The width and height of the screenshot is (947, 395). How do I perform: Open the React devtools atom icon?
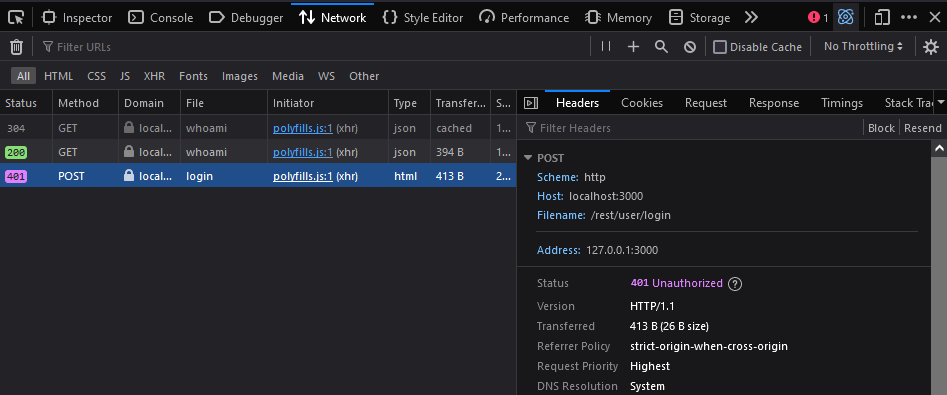[x=846, y=18]
